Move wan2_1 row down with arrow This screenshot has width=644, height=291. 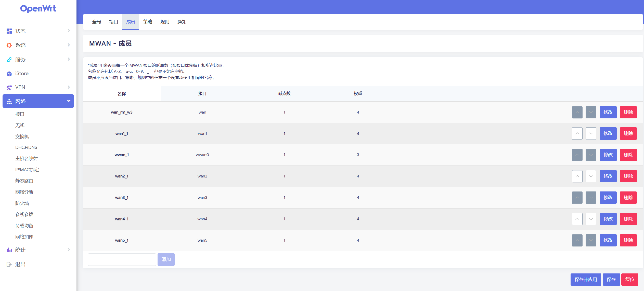591,176
